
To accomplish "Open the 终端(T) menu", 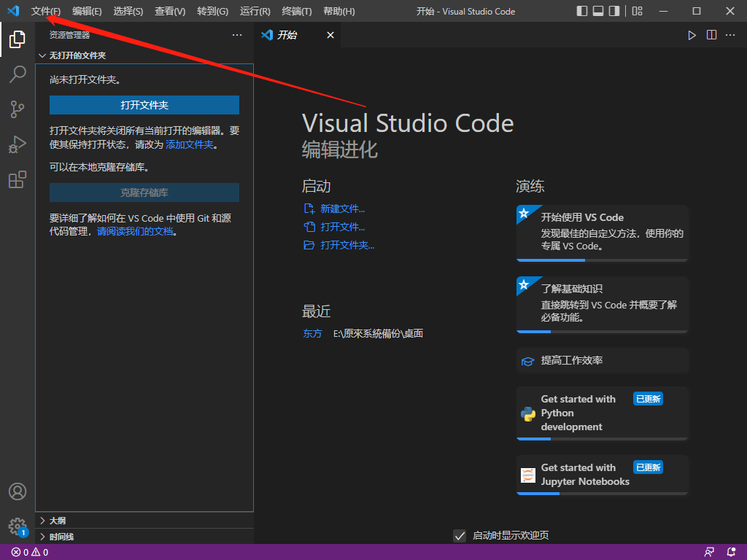I will (297, 11).
